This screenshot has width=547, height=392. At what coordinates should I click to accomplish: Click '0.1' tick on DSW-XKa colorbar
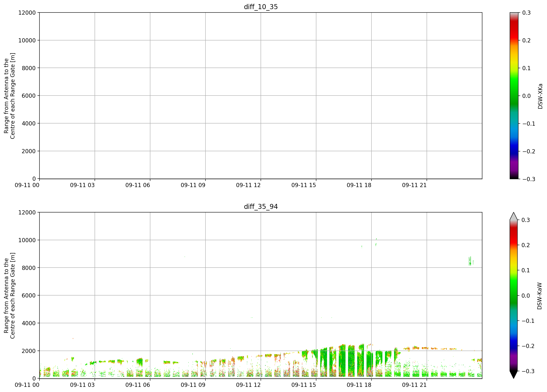[527, 68]
